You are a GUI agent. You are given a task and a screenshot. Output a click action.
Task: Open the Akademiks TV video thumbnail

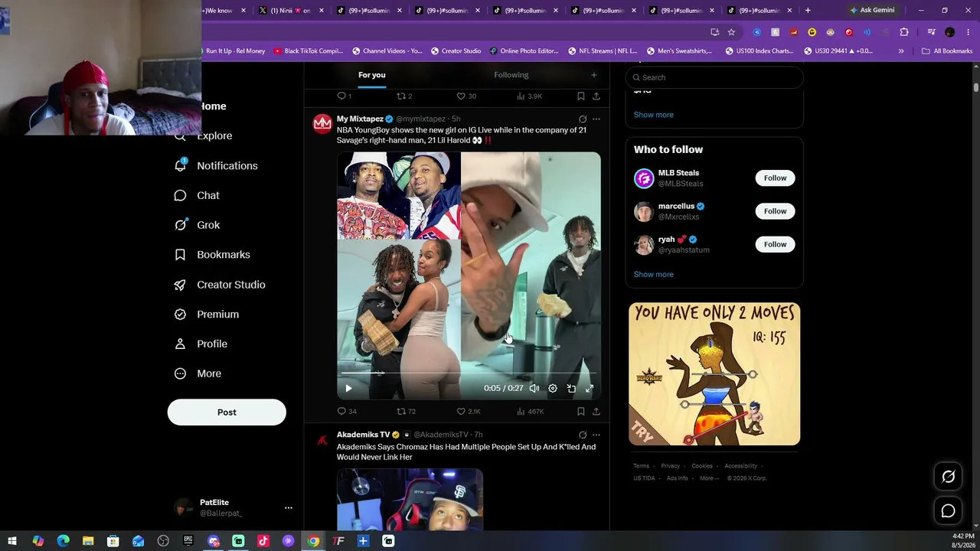click(x=410, y=500)
